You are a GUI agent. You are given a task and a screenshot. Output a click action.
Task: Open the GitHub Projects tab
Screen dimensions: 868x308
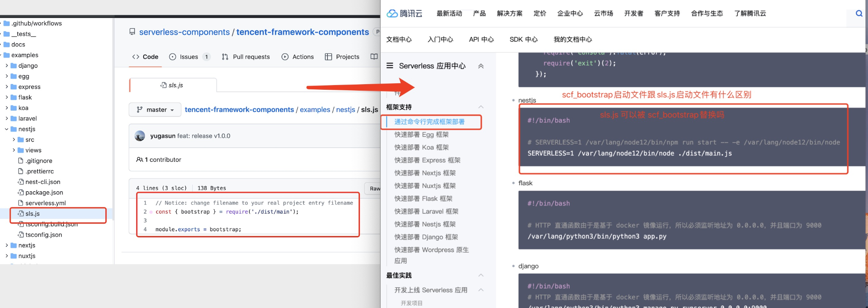tap(342, 57)
